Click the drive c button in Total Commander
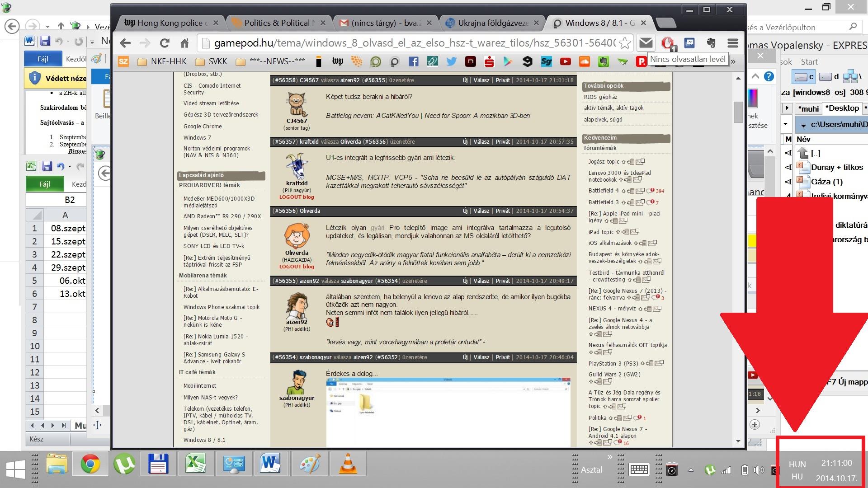868x488 pixels. [x=804, y=77]
